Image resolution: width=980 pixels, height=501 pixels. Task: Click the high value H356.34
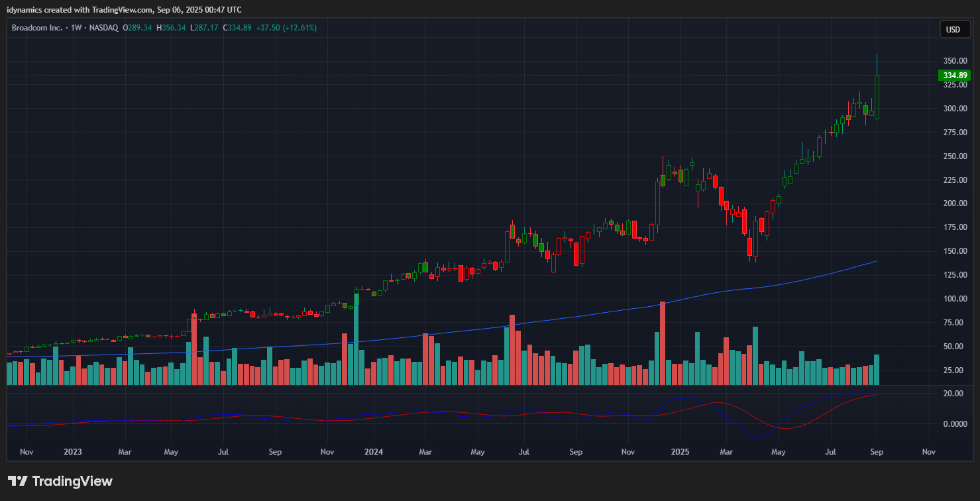[x=171, y=28]
